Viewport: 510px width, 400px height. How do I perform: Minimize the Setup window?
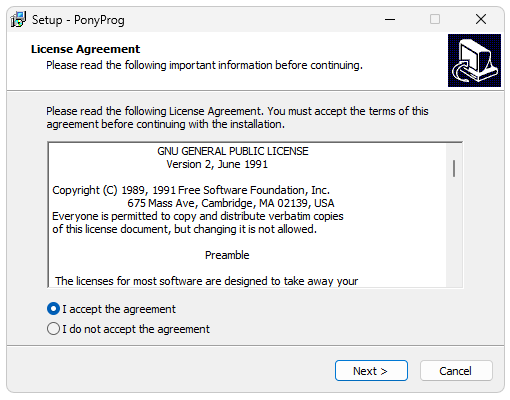(x=390, y=19)
